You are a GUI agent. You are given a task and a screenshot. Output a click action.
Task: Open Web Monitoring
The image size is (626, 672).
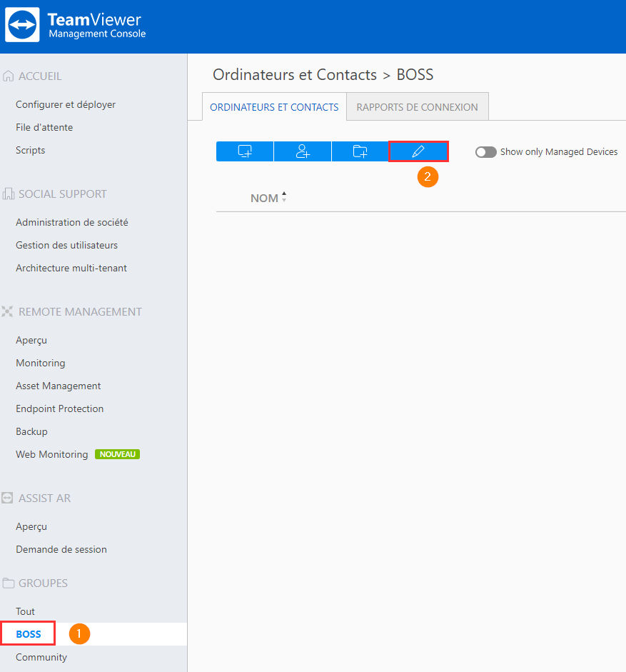[x=52, y=454]
